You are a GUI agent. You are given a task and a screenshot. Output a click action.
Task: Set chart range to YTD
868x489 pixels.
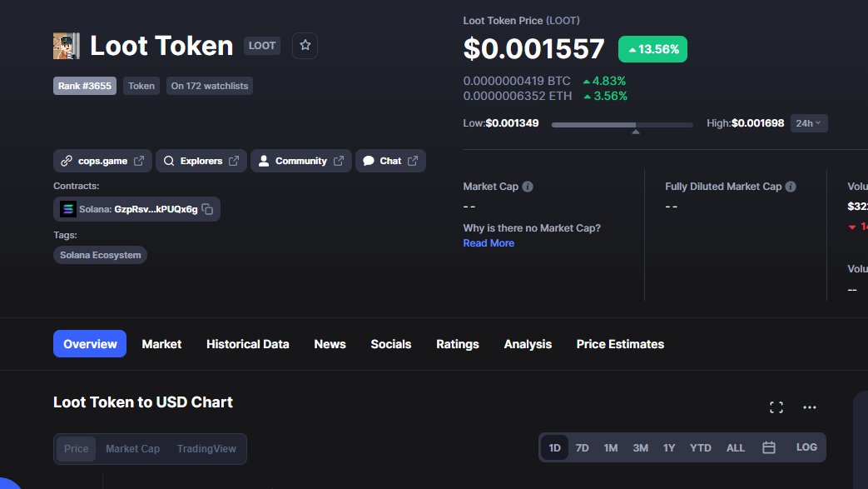point(700,447)
